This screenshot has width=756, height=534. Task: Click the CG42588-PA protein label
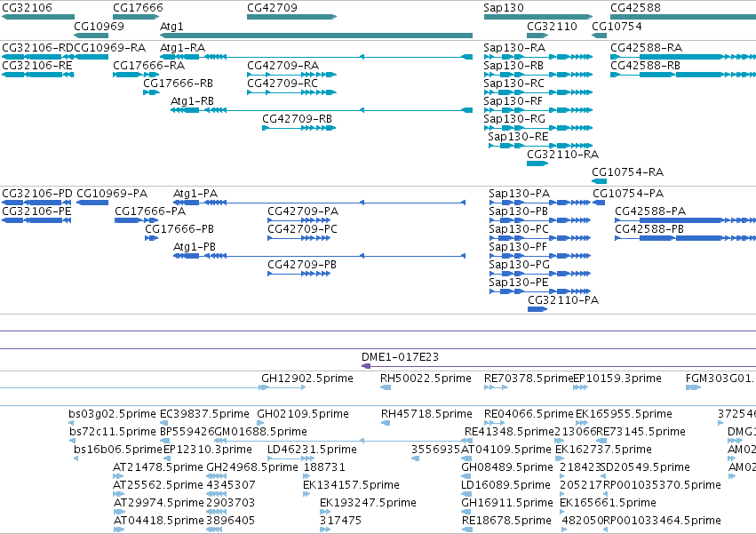point(650,211)
